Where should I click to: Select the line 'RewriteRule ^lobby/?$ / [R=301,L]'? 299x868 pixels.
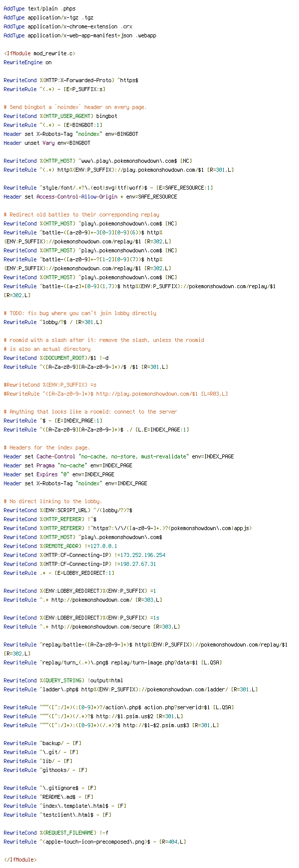tap(53, 323)
